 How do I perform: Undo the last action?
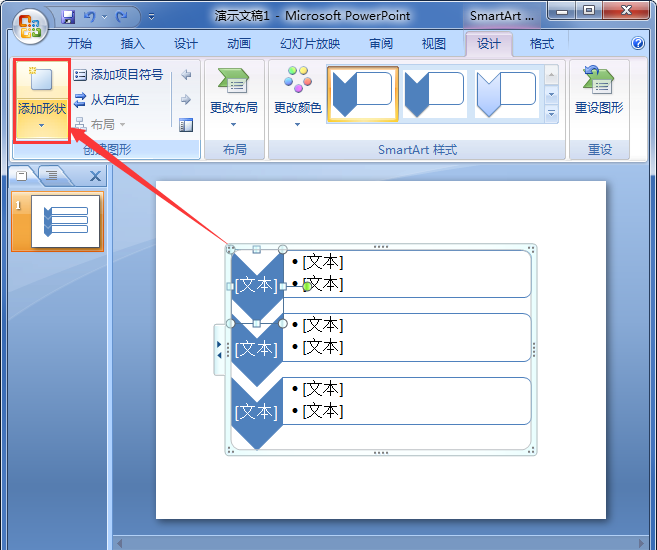pos(89,17)
